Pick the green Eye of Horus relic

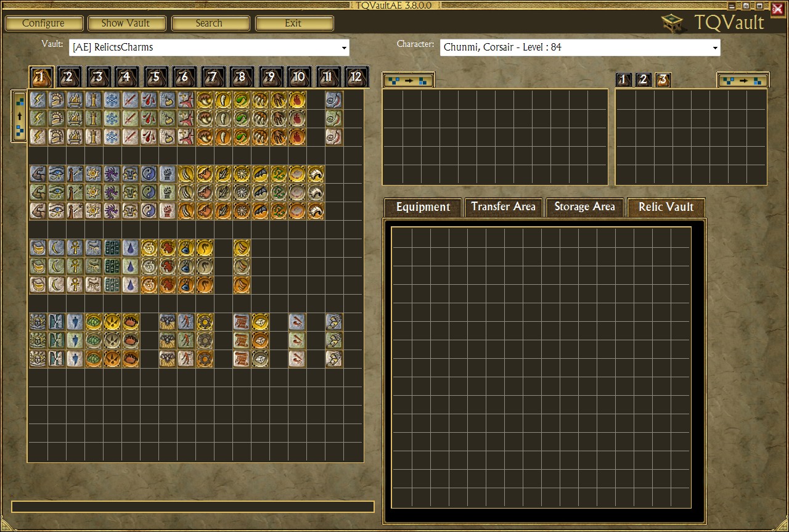tap(57, 192)
